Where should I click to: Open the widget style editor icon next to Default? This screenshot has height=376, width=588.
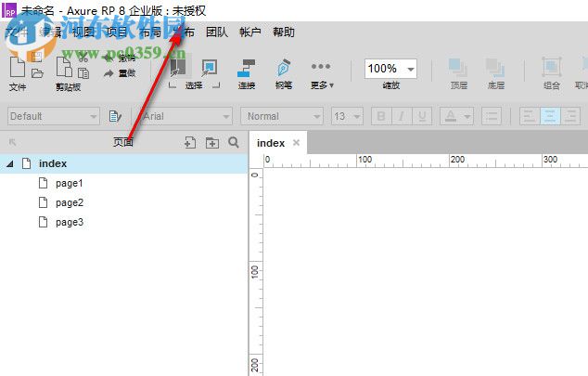(x=115, y=116)
